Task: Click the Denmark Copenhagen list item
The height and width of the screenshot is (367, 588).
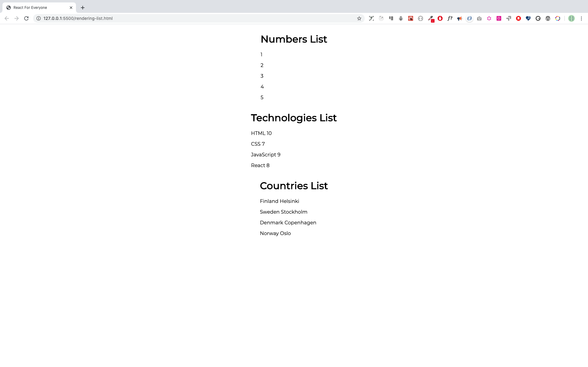Action: [288, 223]
